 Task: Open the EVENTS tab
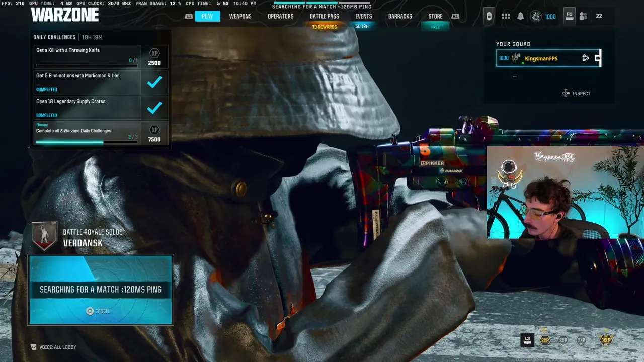pos(364,16)
